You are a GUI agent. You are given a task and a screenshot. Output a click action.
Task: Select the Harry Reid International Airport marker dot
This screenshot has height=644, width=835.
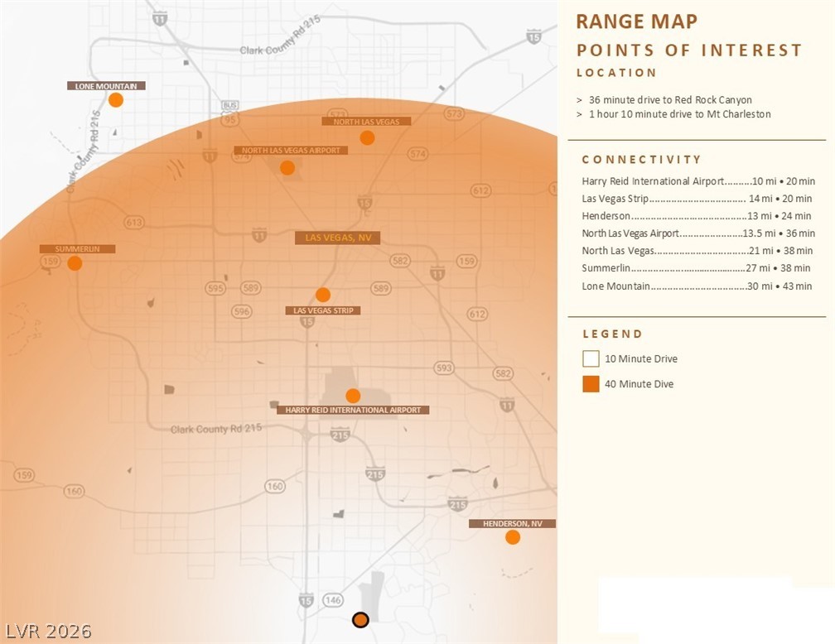353,396
